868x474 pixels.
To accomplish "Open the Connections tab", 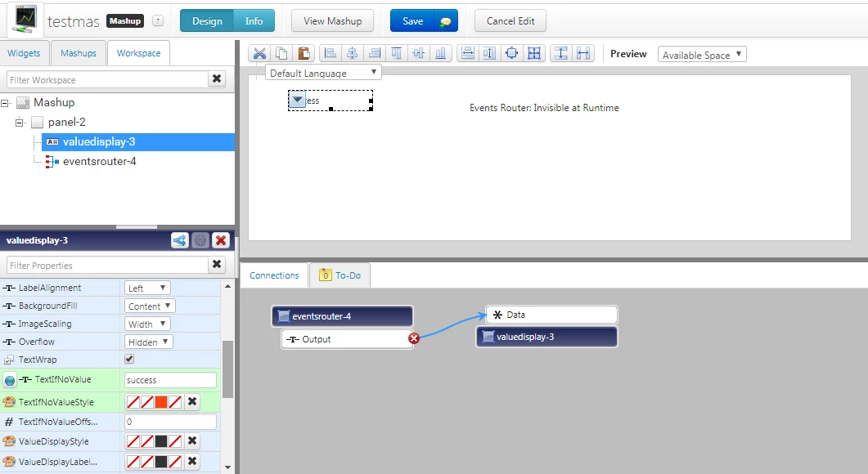I will [x=274, y=275].
